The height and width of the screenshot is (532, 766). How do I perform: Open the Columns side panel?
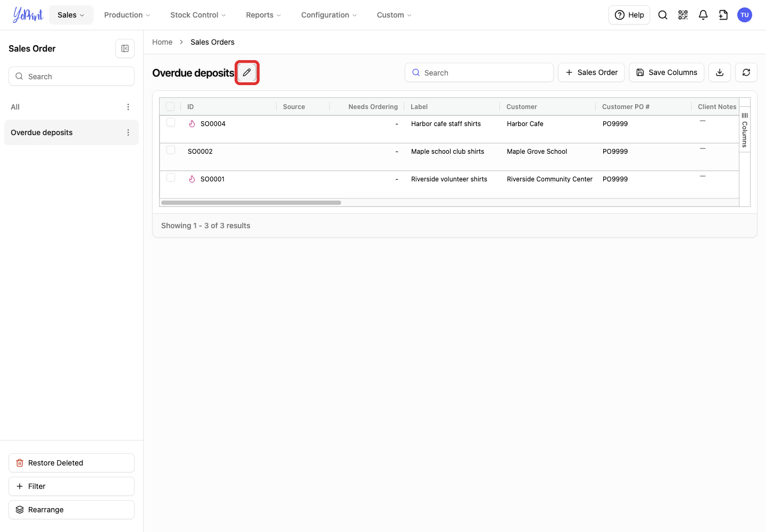point(745,130)
